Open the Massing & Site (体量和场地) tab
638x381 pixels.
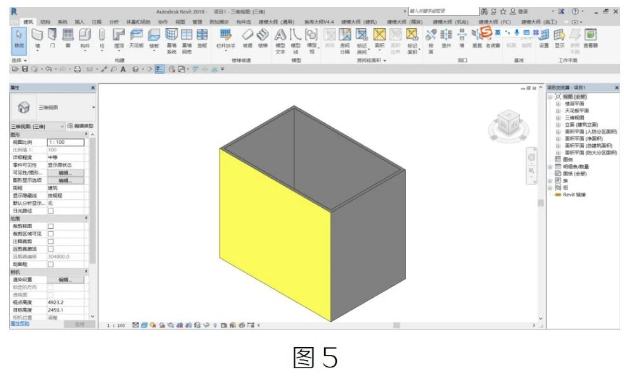[x=138, y=22]
